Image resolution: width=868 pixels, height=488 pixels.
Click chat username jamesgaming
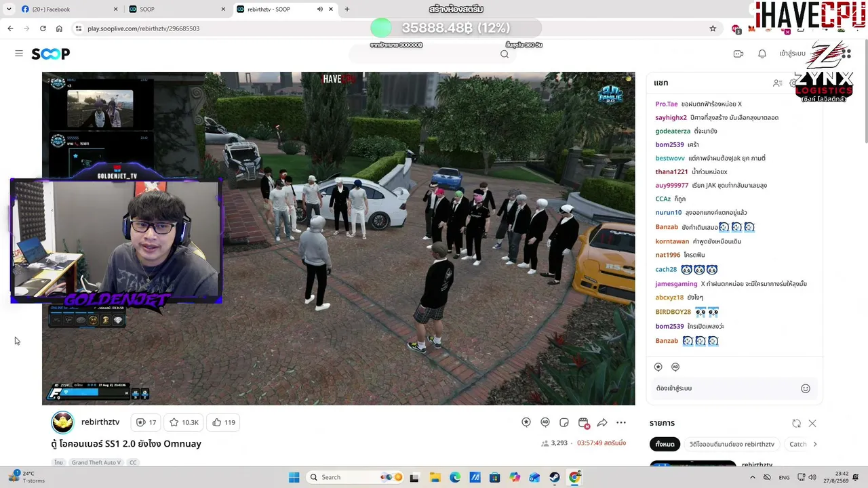pyautogui.click(x=676, y=283)
